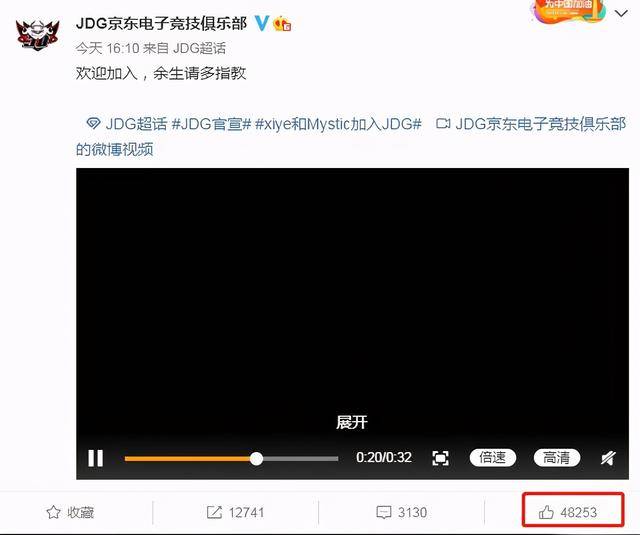Click the membership crown badge icon
640x535 pixels.
coord(282,24)
